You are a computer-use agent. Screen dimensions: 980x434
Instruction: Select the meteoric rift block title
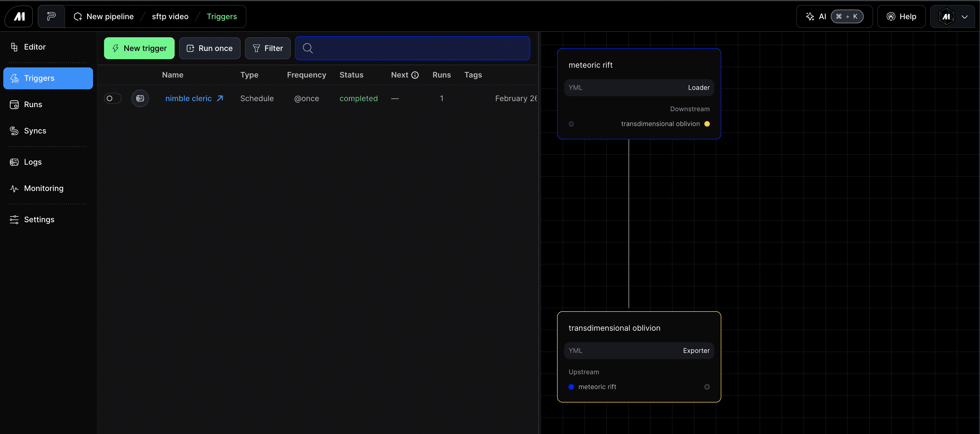coord(590,65)
